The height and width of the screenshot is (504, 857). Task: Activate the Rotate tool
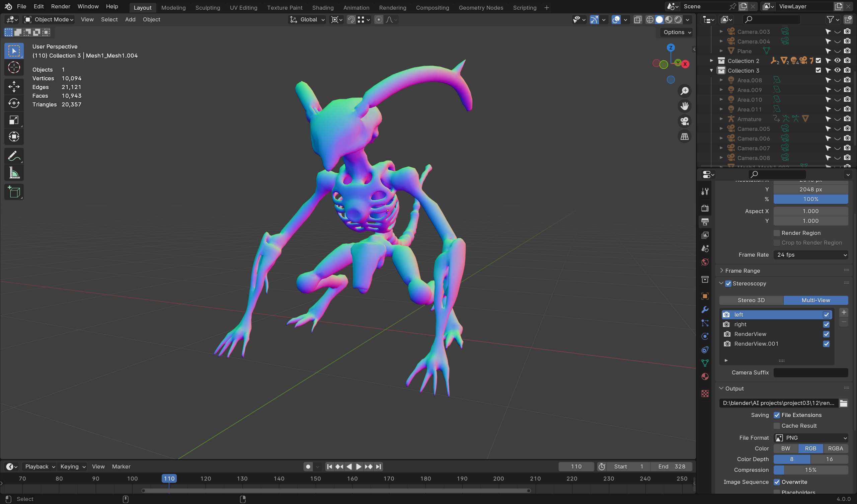coord(14,103)
